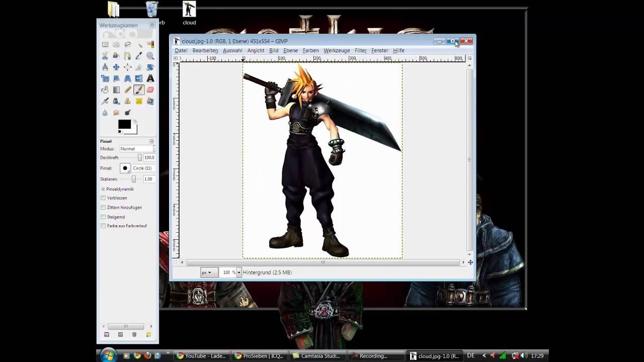This screenshot has width=644, height=362.
Task: Select the Scissors Select tool
Action: point(105,56)
